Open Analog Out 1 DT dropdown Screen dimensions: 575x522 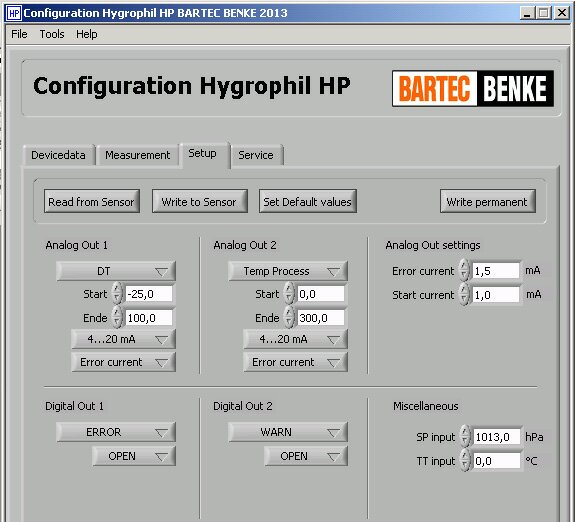pos(116,271)
